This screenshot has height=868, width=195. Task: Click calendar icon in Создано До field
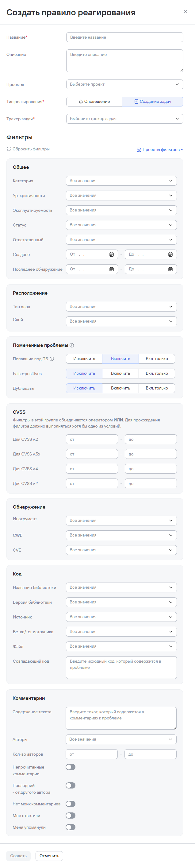[170, 254]
